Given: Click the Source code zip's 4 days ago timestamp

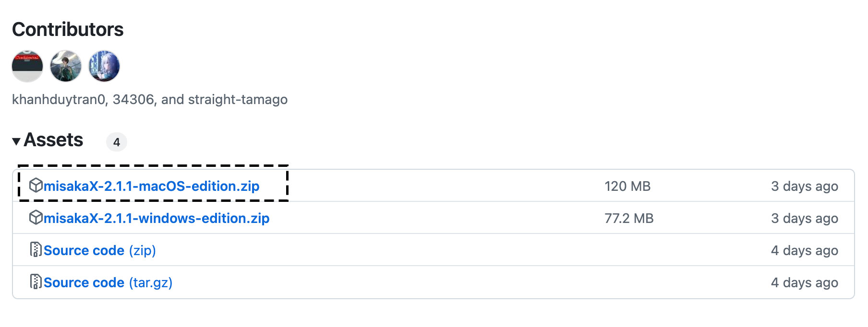Looking at the screenshot, I should click(x=805, y=250).
